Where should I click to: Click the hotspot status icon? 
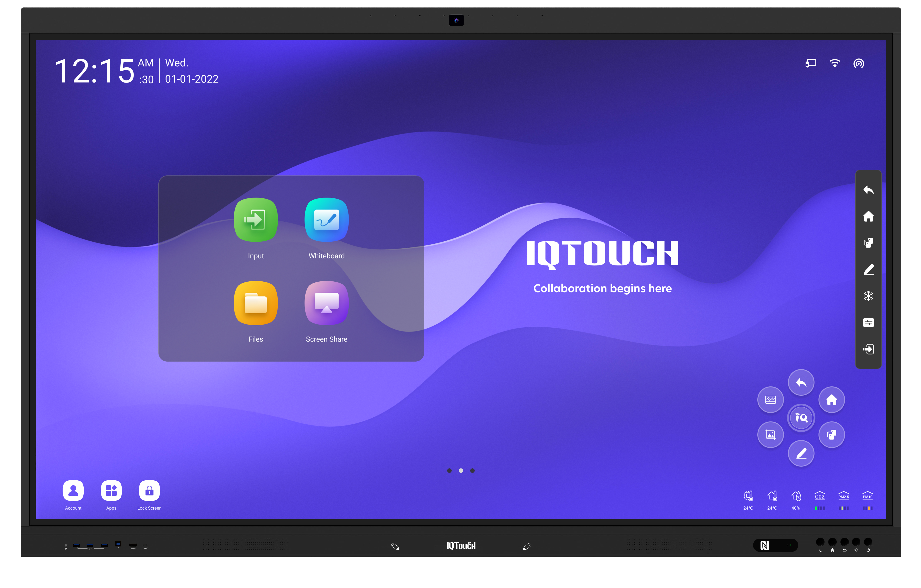tap(859, 63)
